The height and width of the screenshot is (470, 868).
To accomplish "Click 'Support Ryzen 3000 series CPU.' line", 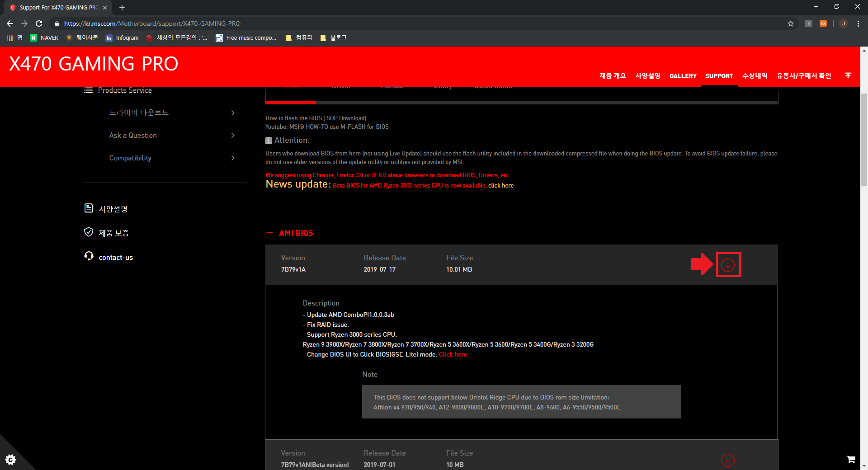I will 349,334.
